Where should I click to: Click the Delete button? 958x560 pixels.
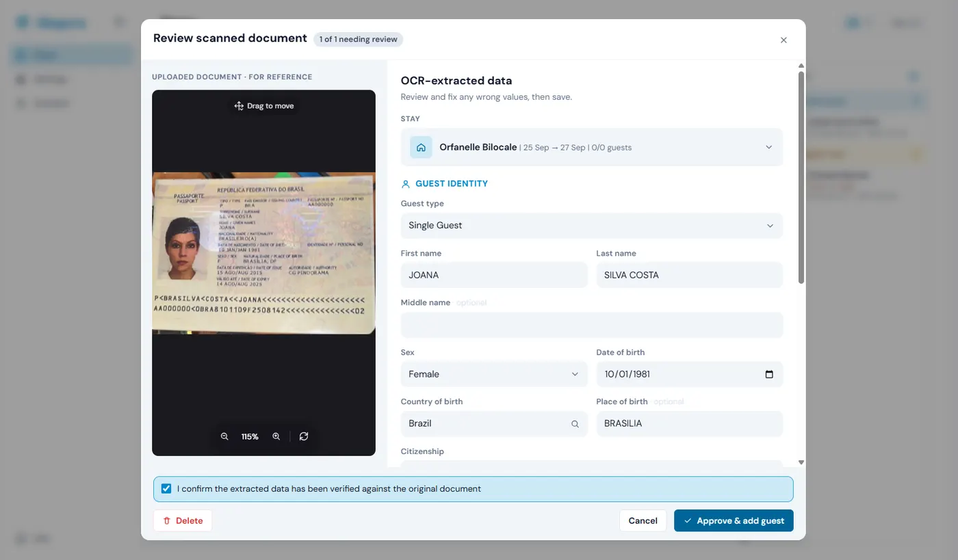pos(183,520)
